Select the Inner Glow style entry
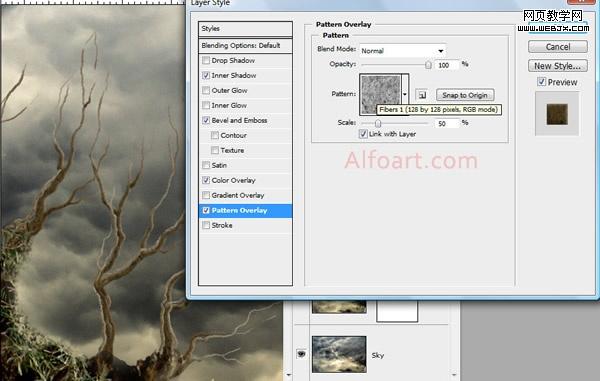This screenshot has width=600, height=381. point(229,105)
